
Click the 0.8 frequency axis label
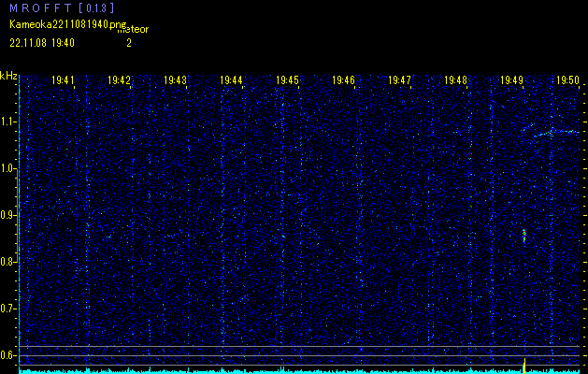point(7,262)
